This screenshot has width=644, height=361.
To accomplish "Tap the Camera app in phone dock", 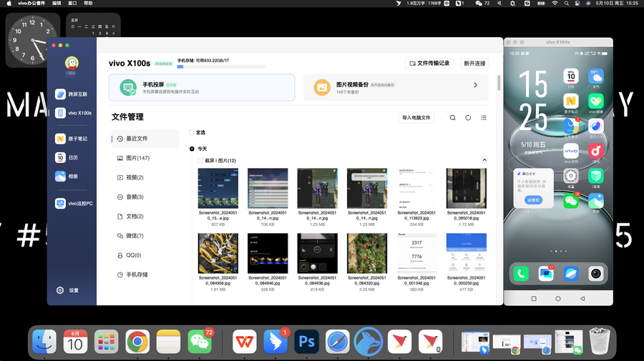I will tap(595, 274).
